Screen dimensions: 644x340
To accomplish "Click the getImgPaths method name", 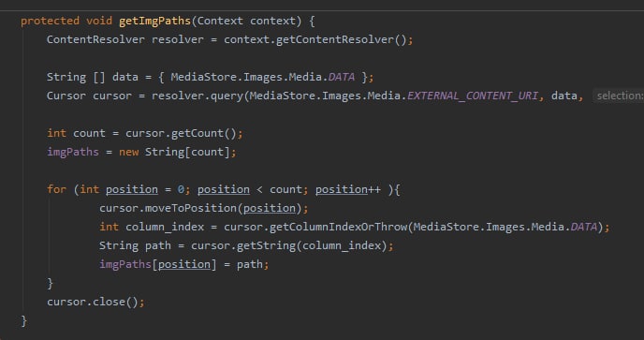I will coord(154,21).
